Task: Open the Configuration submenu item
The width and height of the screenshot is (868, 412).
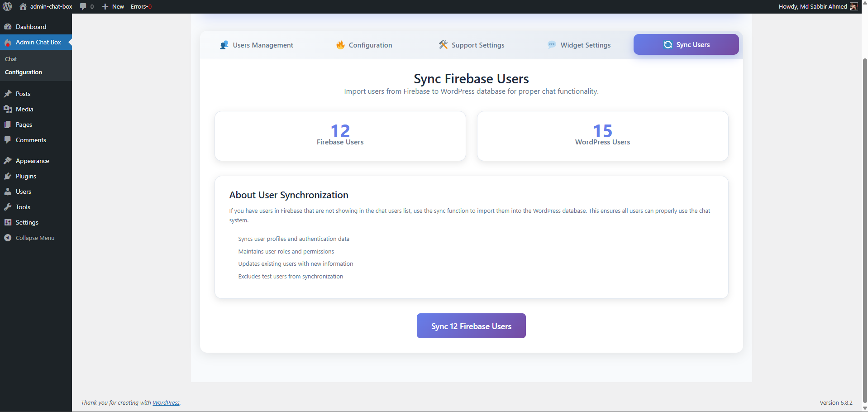Action: [36, 72]
